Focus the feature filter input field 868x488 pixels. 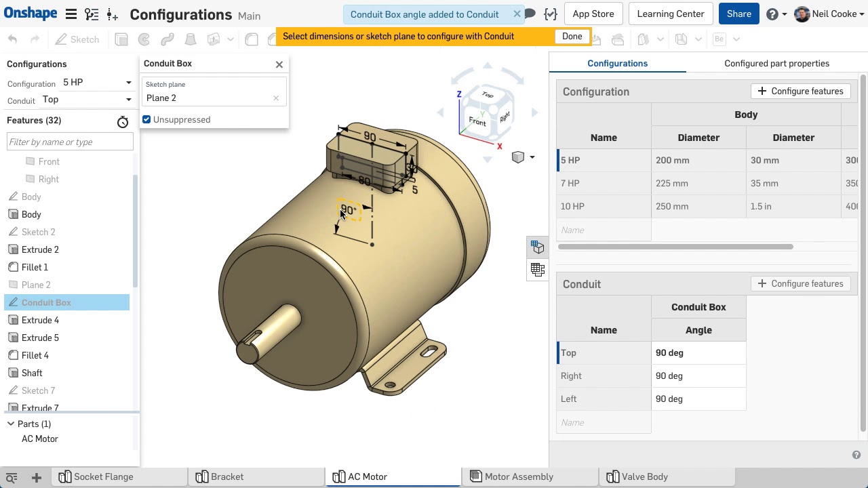[x=70, y=142]
